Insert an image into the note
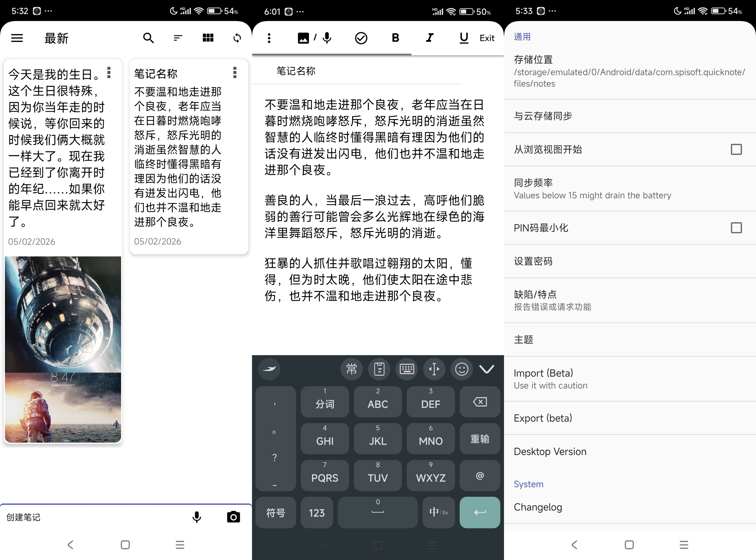Screen dimensions: 756x560 (x=303, y=38)
